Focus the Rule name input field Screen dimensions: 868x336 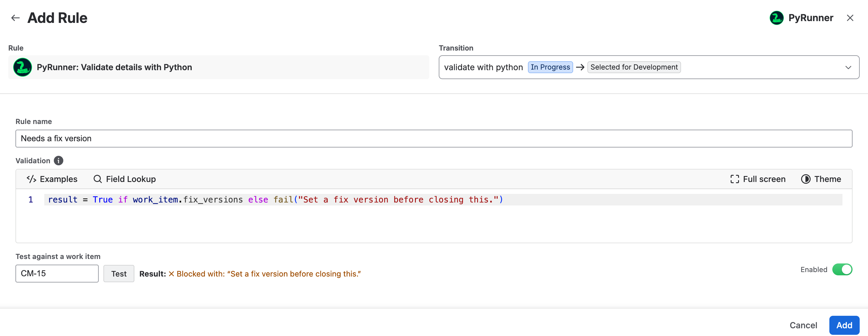click(434, 139)
